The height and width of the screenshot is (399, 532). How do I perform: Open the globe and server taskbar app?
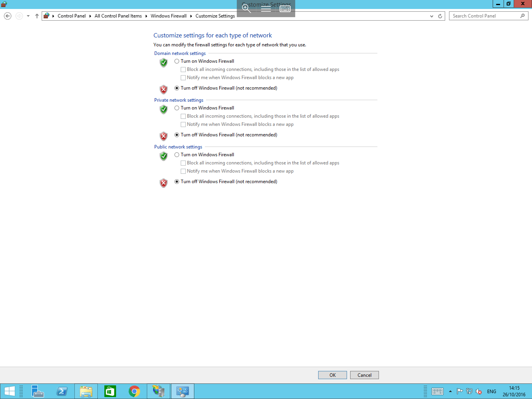pos(159,391)
